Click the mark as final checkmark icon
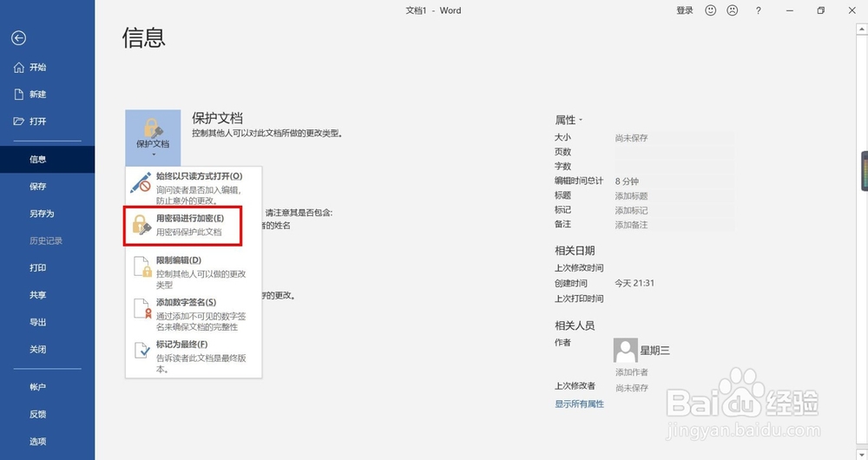This screenshot has height=460, width=868. click(x=142, y=351)
